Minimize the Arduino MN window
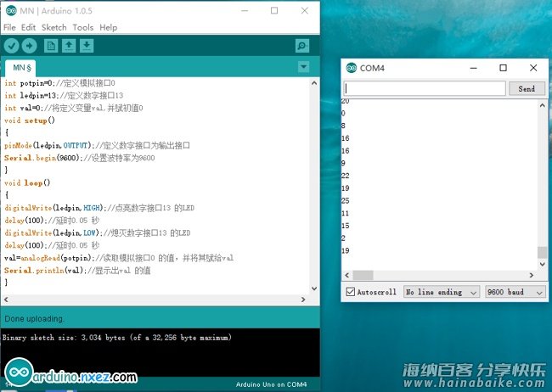 (x=245, y=10)
